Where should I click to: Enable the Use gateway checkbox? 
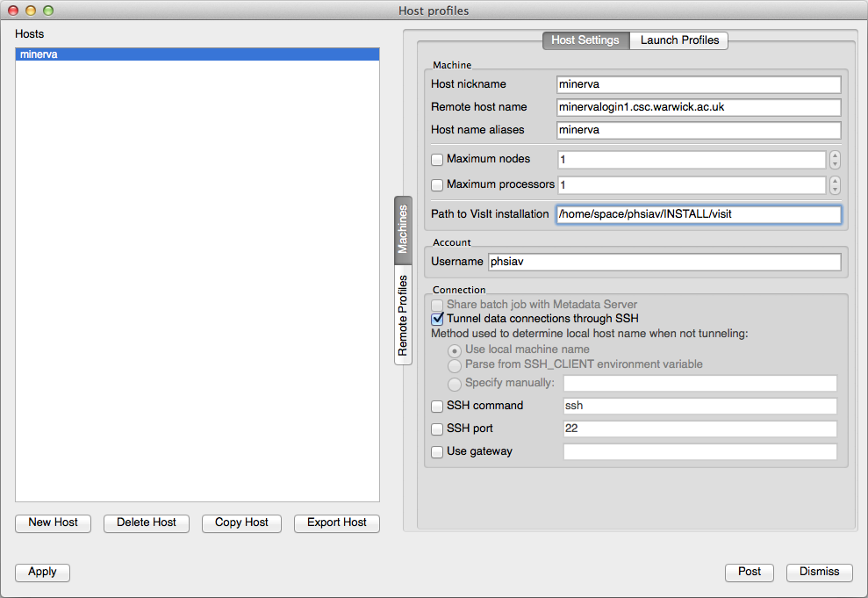pos(436,451)
